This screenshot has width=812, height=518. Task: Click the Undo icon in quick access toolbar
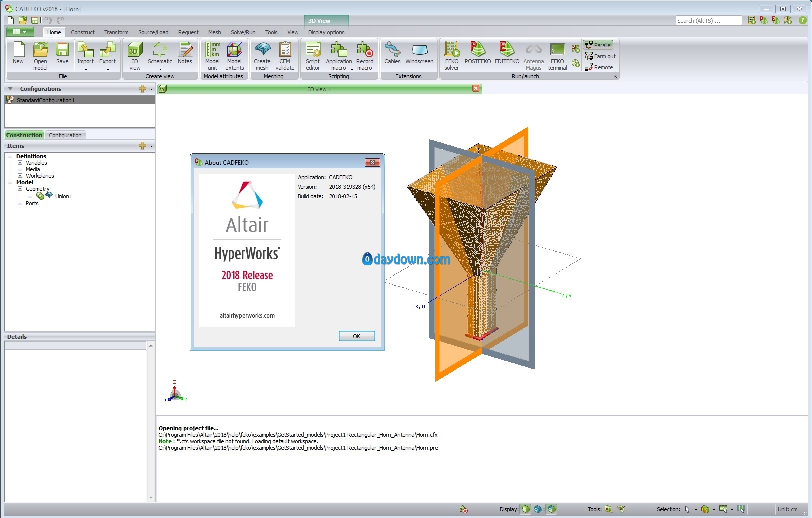point(48,20)
